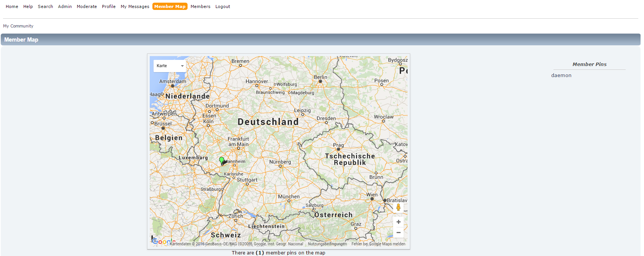Open the Help menu item

[28, 6]
